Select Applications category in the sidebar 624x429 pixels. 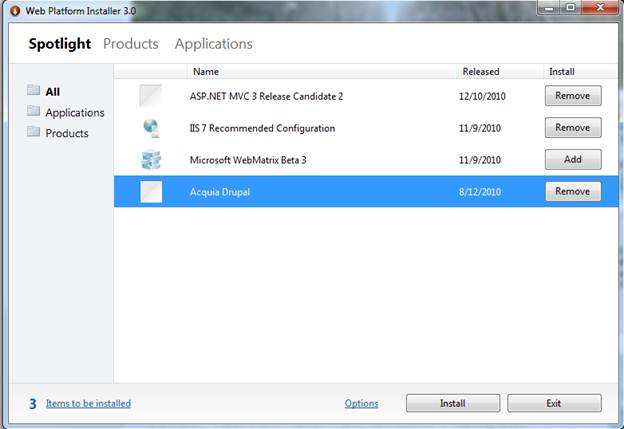click(75, 113)
